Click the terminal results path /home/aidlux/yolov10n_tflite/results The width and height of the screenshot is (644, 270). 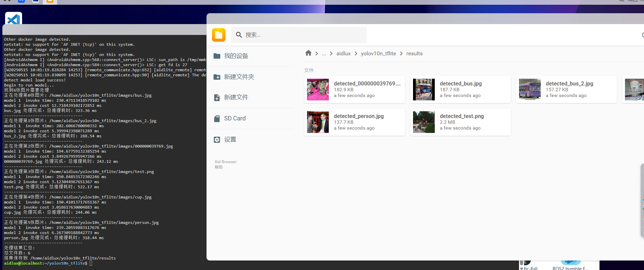click(x=73, y=258)
